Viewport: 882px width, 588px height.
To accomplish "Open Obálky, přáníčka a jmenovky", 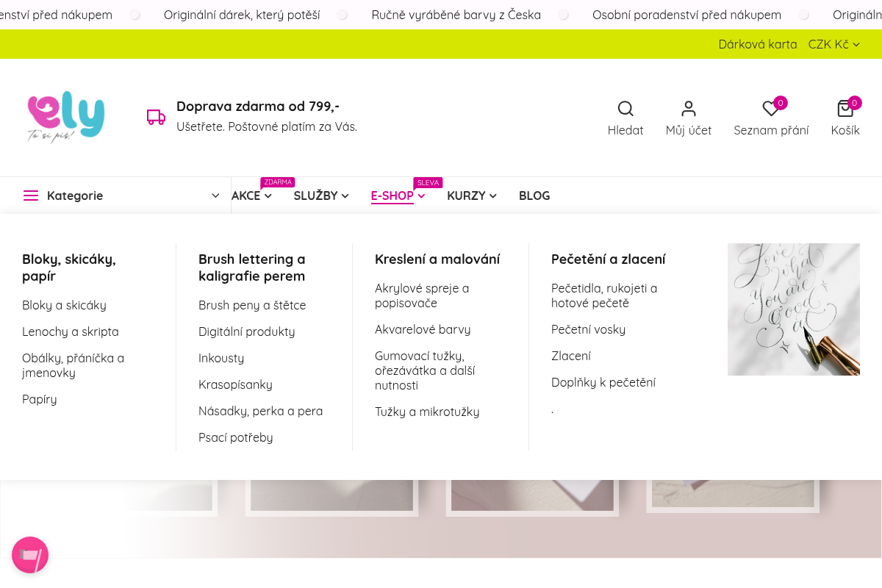I will pyautogui.click(x=73, y=365).
